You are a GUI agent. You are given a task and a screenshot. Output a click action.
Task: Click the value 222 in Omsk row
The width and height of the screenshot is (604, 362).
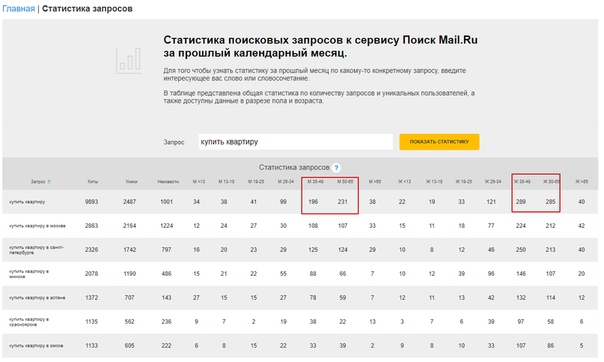tap(166, 346)
